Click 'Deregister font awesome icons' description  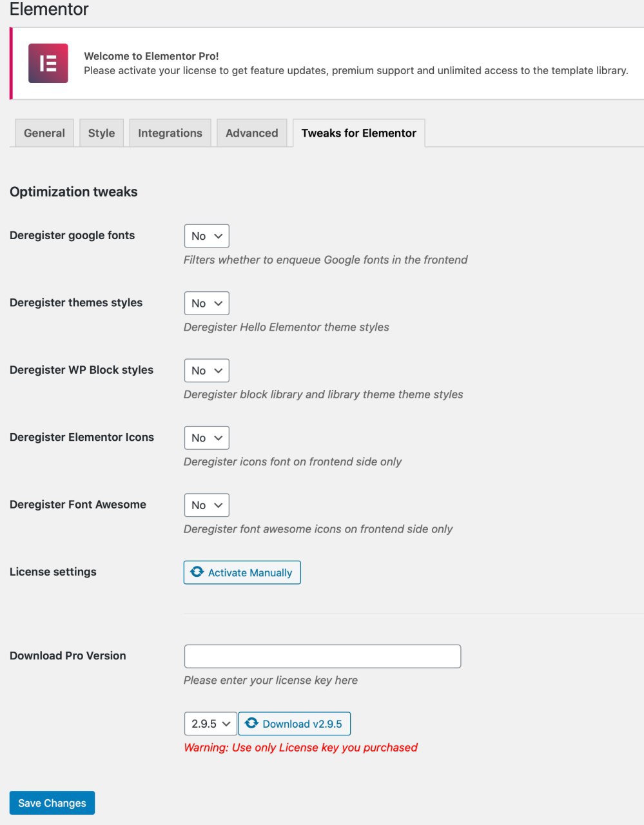pyautogui.click(x=318, y=529)
